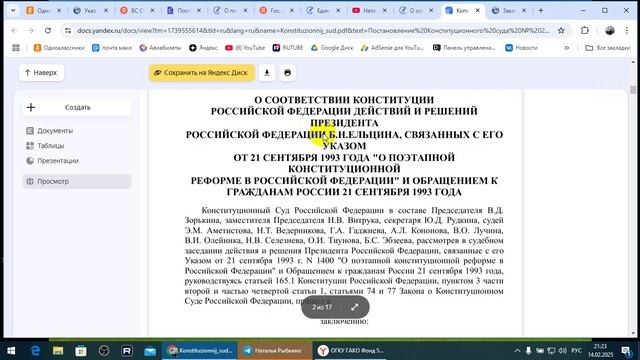This screenshot has height=360, width=640.
Task: Go back to previous page
Action: [x=14, y=30]
